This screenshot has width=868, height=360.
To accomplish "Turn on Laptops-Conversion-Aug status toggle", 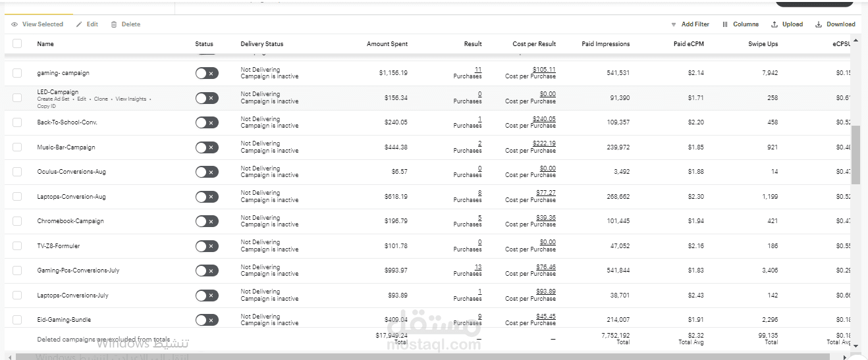I will pyautogui.click(x=207, y=197).
